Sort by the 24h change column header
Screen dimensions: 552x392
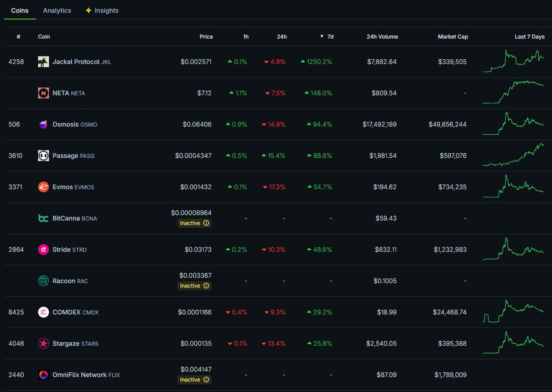tap(282, 36)
